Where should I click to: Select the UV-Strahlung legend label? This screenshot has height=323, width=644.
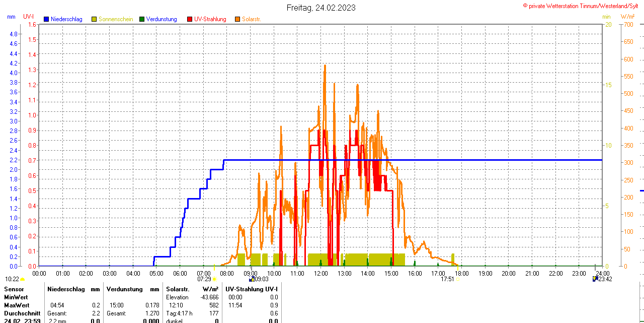[210, 19]
